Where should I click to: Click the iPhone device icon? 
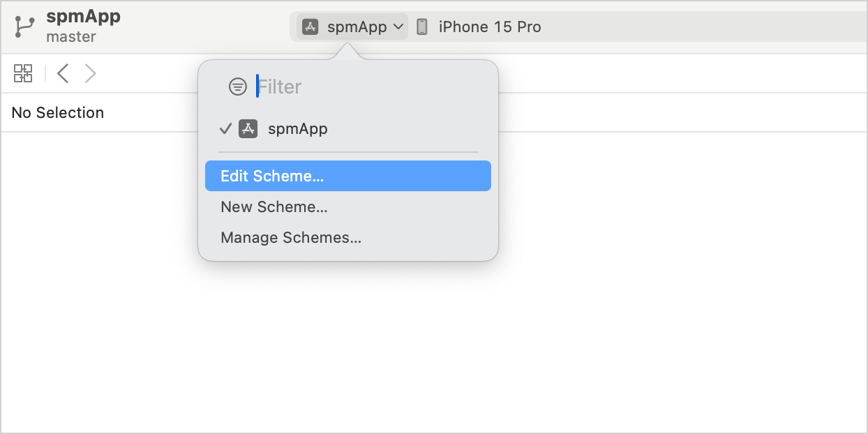tap(421, 27)
